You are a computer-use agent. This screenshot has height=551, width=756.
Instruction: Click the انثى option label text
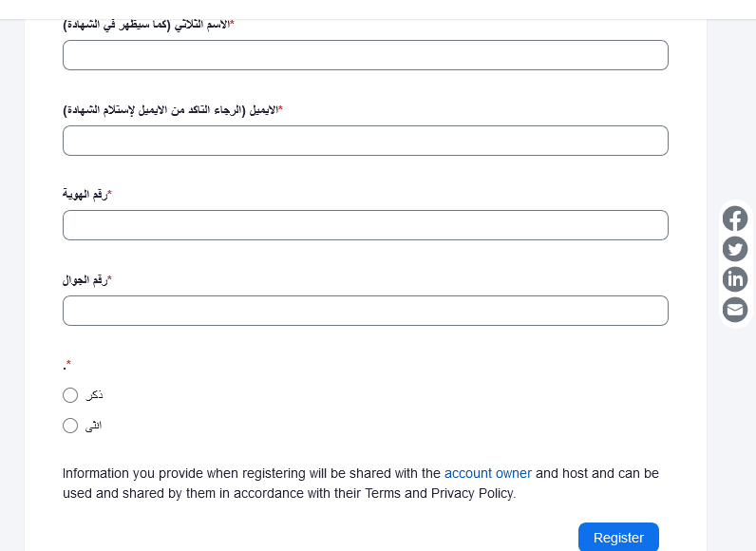point(93,427)
